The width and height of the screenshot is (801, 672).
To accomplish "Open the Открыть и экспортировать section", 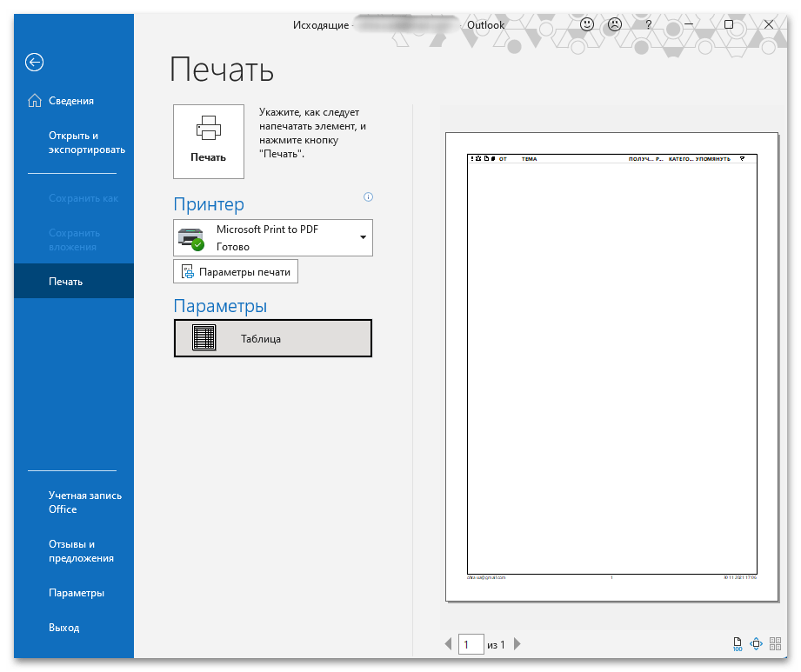I will [86, 143].
